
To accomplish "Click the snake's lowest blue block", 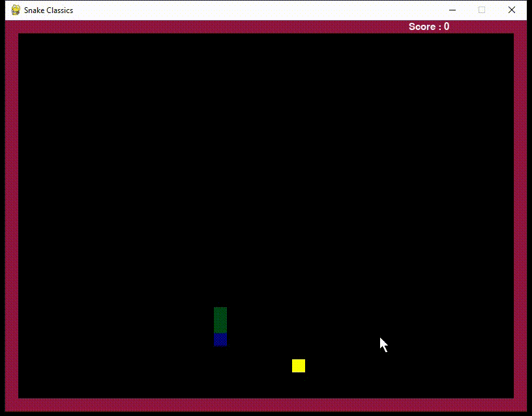I will tap(220, 340).
